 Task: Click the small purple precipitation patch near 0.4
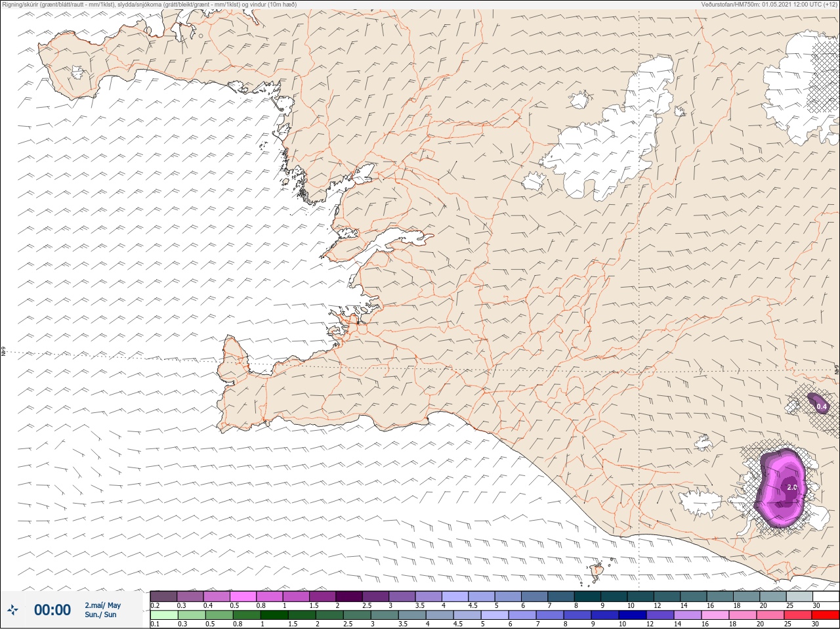tap(818, 402)
